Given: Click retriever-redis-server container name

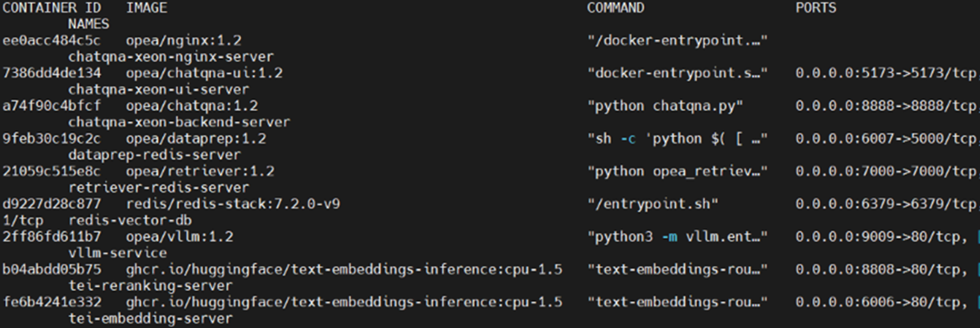Looking at the screenshot, I should (x=159, y=188).
